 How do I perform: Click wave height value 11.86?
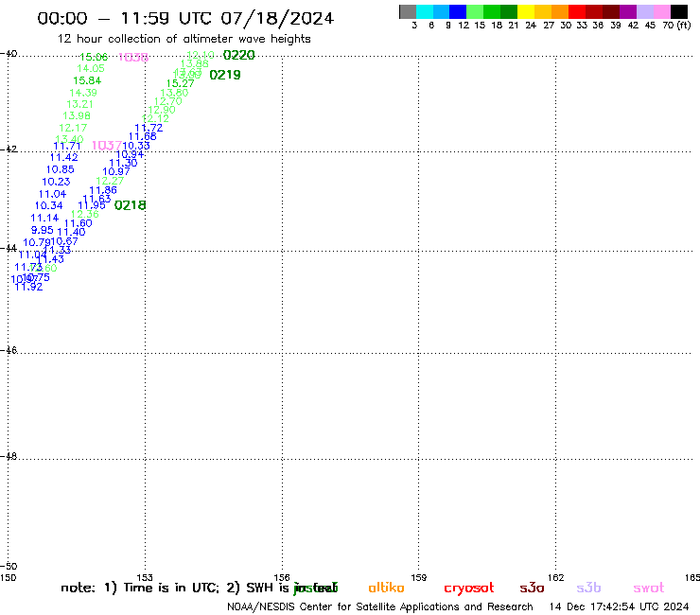coord(103,190)
